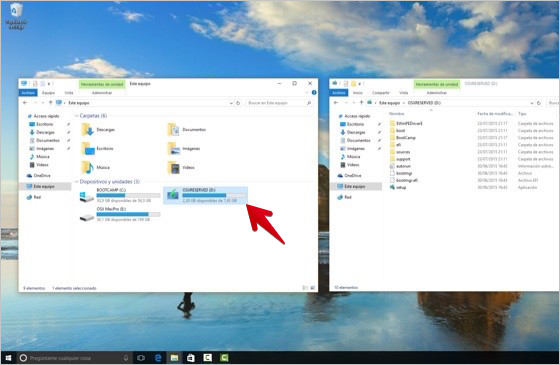The height and width of the screenshot is (365, 560).
Task: Open the Archivo tab in OSXRESERVED window
Action: tap(339, 93)
